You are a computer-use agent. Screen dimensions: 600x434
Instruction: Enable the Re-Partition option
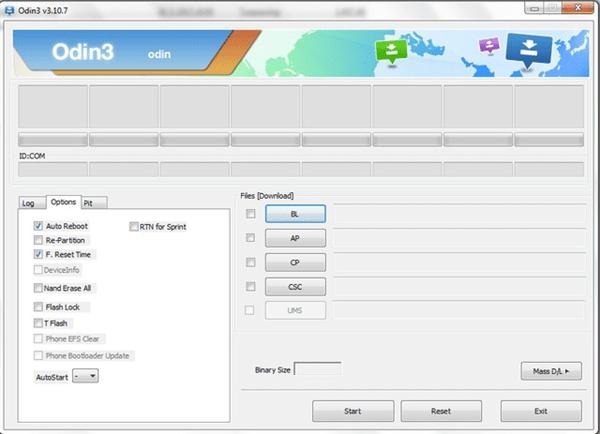[x=38, y=241]
